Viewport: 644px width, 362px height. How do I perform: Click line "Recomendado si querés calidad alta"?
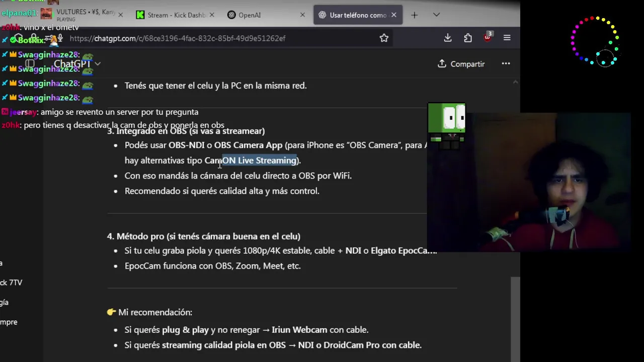point(222,191)
